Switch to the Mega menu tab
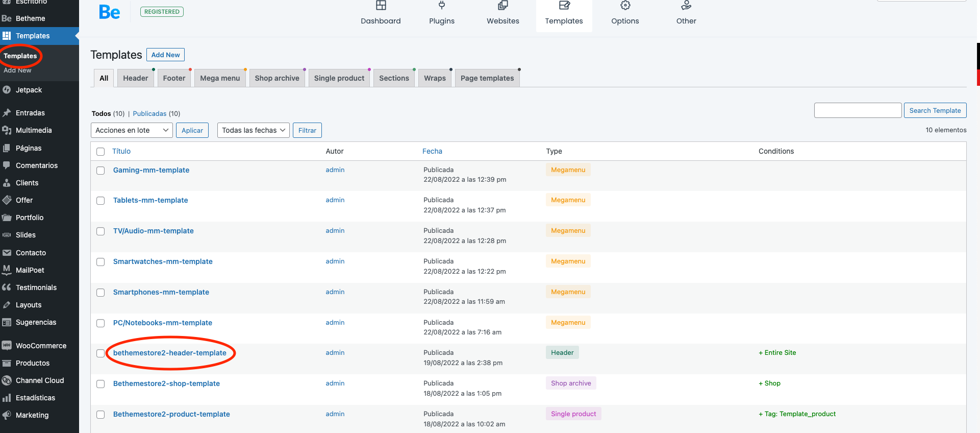This screenshot has height=433, width=980. coord(220,78)
